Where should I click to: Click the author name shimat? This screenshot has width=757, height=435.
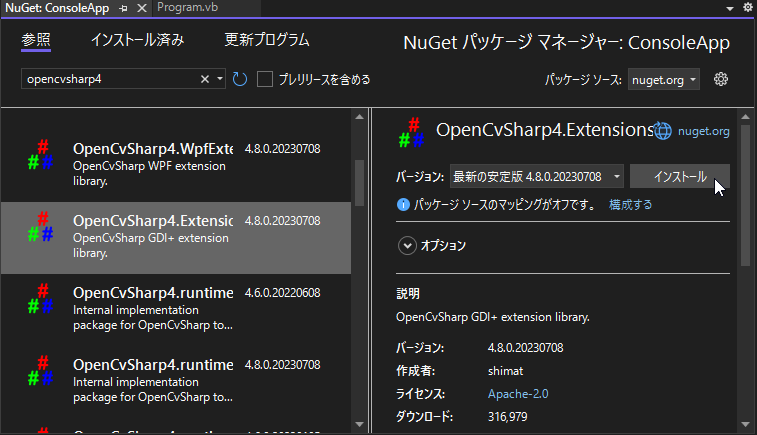(505, 371)
